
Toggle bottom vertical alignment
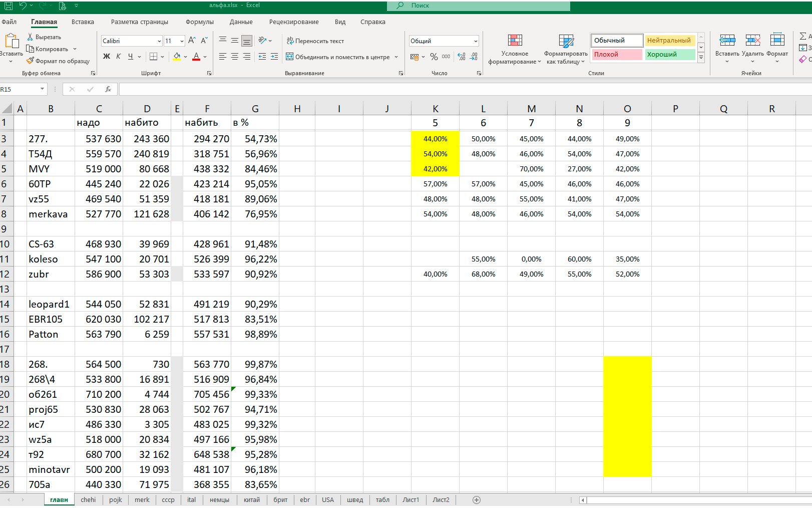point(247,41)
